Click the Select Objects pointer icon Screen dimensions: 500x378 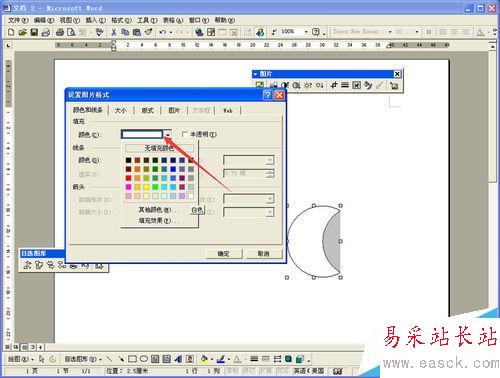click(42, 359)
